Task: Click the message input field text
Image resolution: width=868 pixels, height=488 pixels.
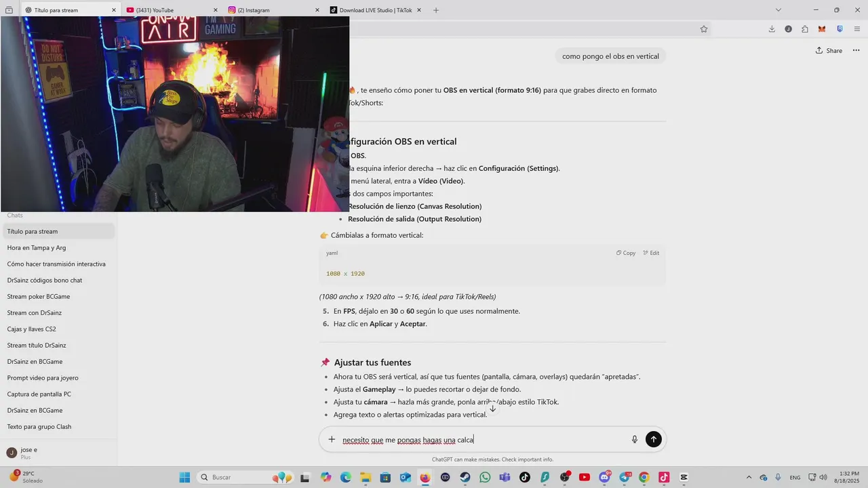Action: click(x=408, y=440)
